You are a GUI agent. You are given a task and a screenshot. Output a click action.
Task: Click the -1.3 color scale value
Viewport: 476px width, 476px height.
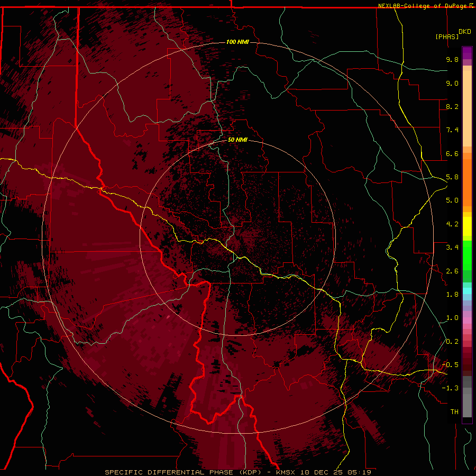point(451,388)
